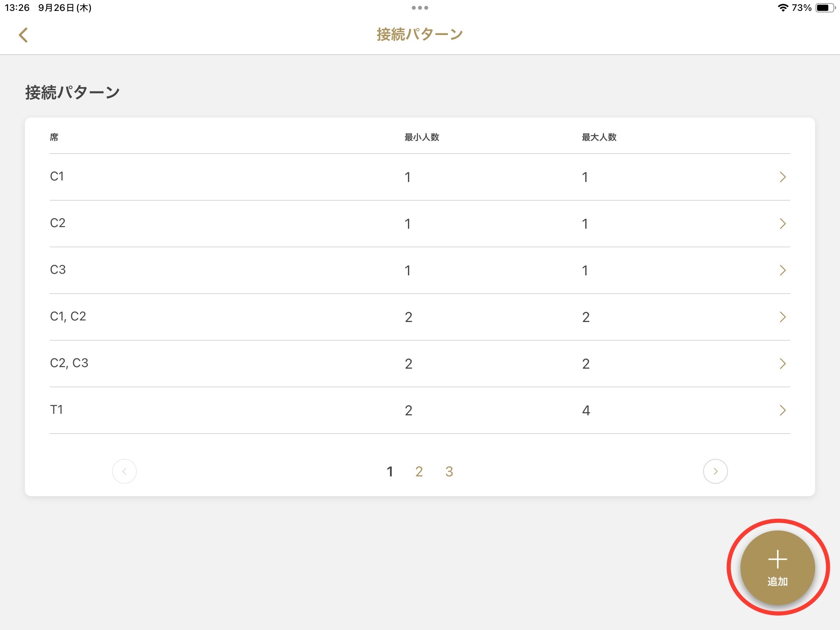Tap the battery indicator icon
Image resolution: width=840 pixels, height=630 pixels.
pos(825,8)
